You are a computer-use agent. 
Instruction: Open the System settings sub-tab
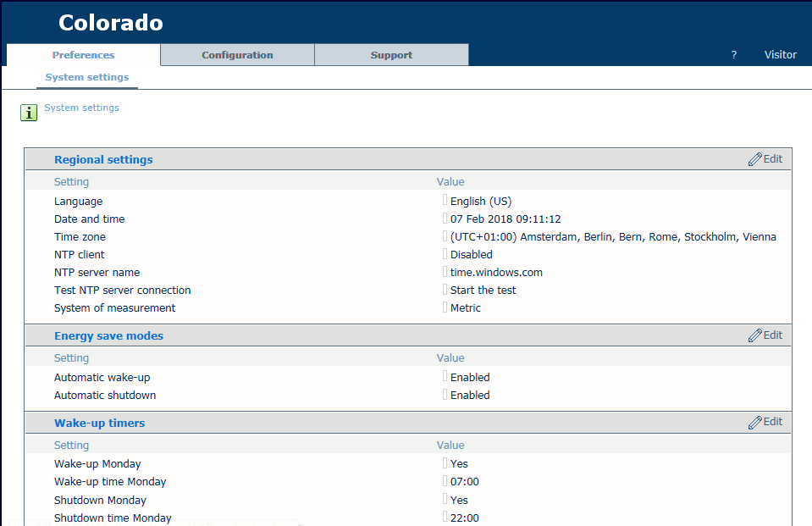click(87, 77)
